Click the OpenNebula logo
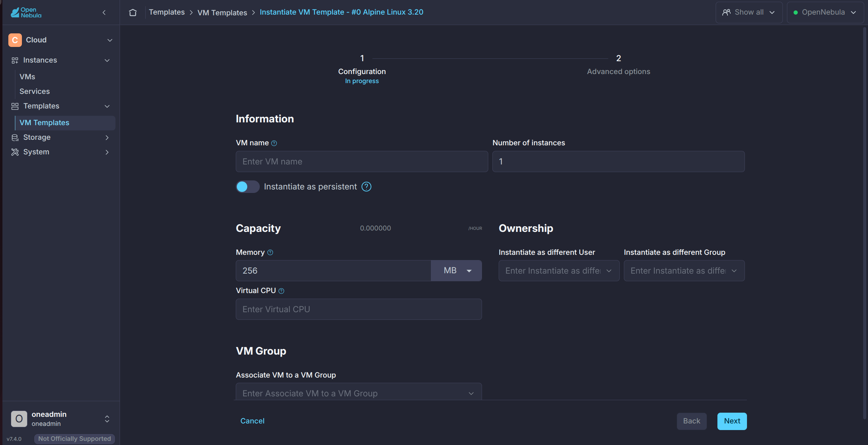 pyautogui.click(x=26, y=13)
